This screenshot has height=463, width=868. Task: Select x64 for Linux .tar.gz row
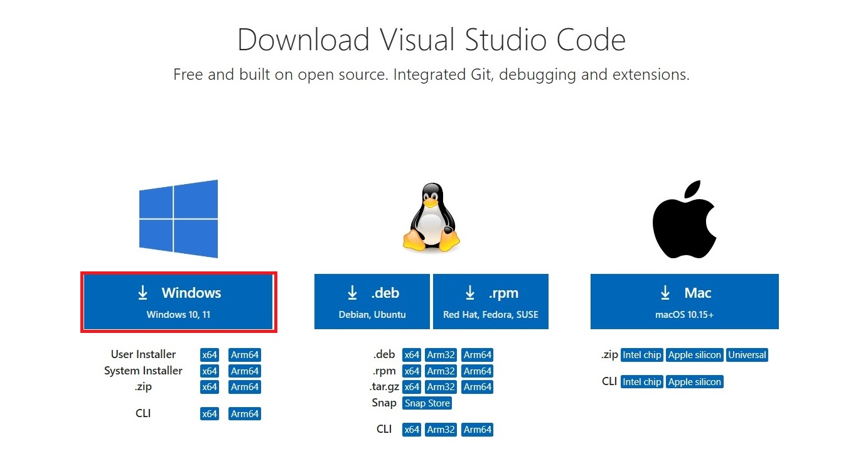412,387
